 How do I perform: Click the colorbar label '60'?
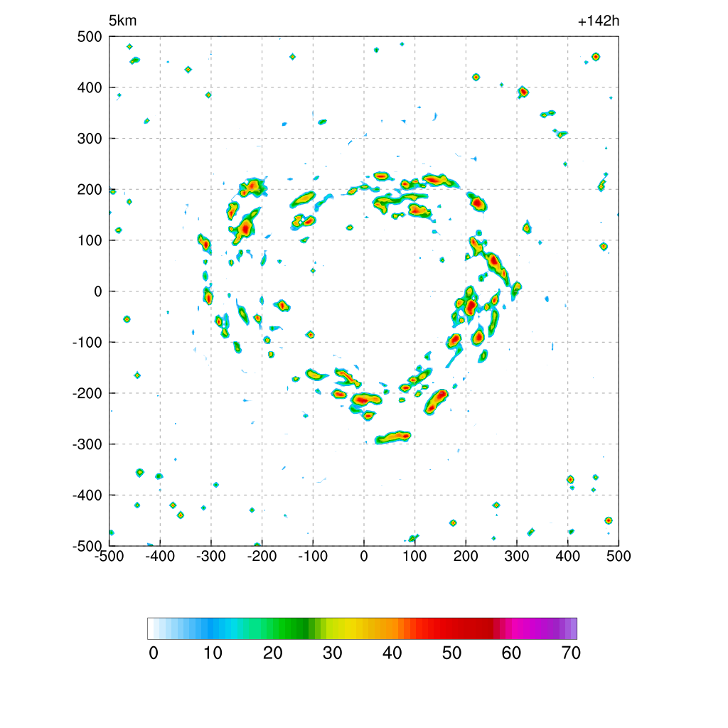pos(511,653)
